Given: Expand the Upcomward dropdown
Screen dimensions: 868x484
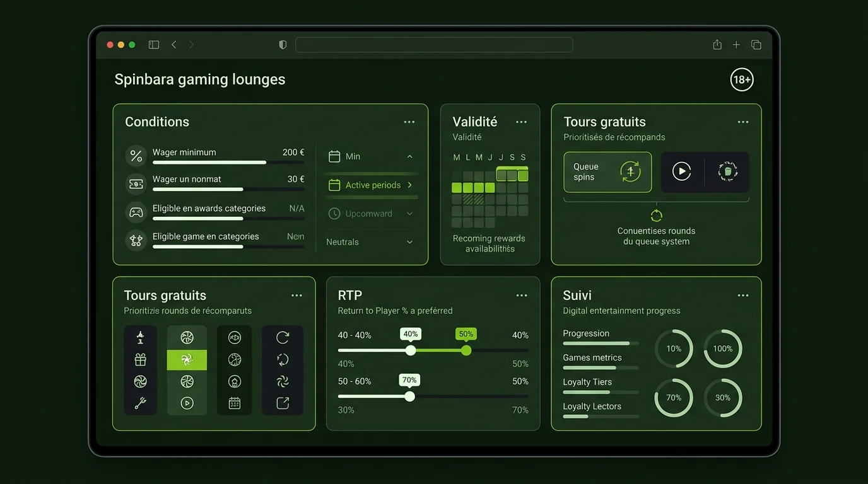Looking at the screenshot, I should click(x=371, y=214).
